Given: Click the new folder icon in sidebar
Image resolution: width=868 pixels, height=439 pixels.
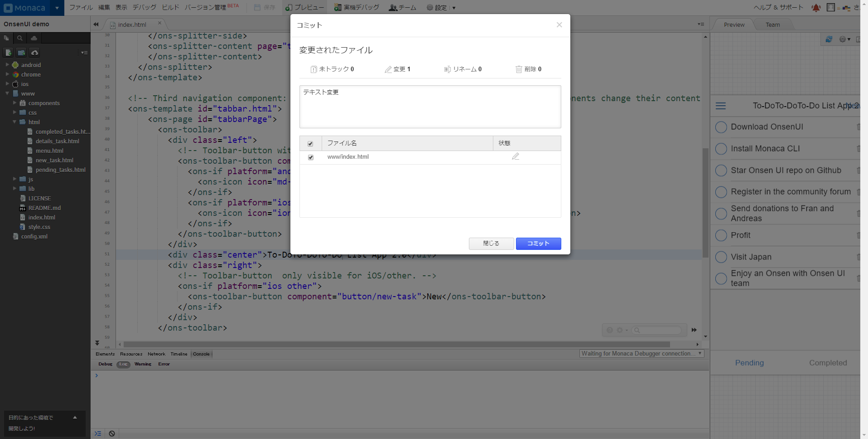Looking at the screenshot, I should 21,53.
